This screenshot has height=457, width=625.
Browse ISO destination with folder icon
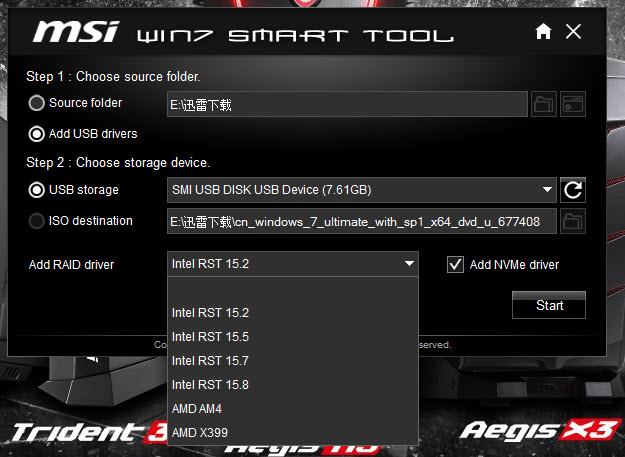click(573, 221)
